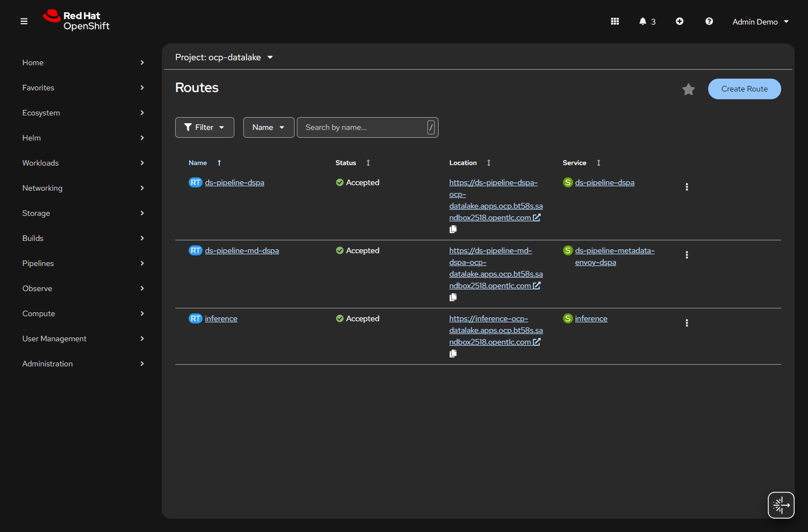Screen dimensions: 808x532
Task: Copy inference route location to clipboard
Action: click(453, 354)
